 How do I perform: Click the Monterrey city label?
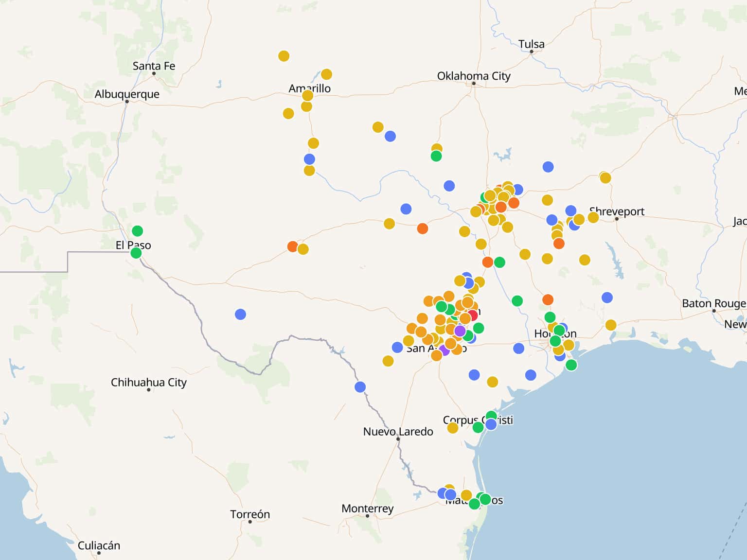click(x=367, y=508)
